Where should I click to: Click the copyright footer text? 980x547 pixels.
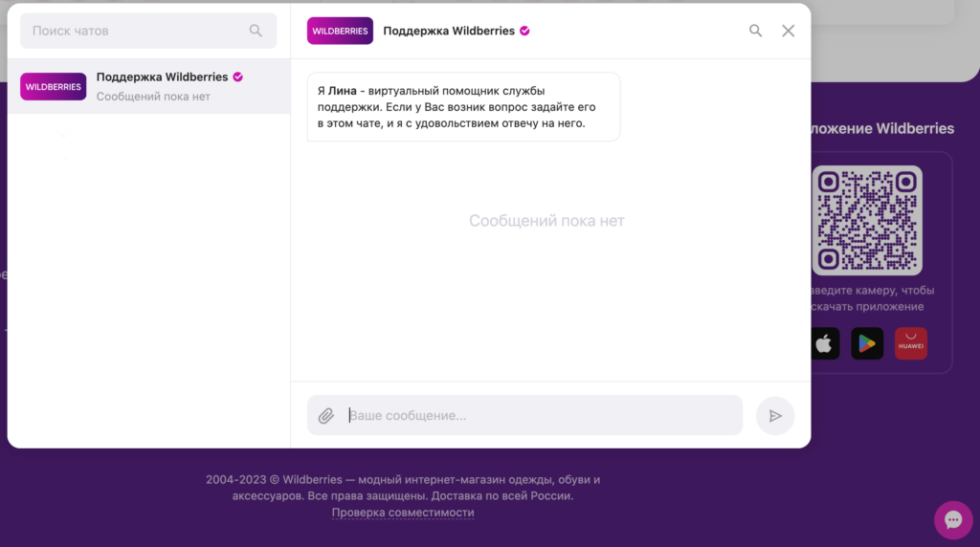coord(403,488)
